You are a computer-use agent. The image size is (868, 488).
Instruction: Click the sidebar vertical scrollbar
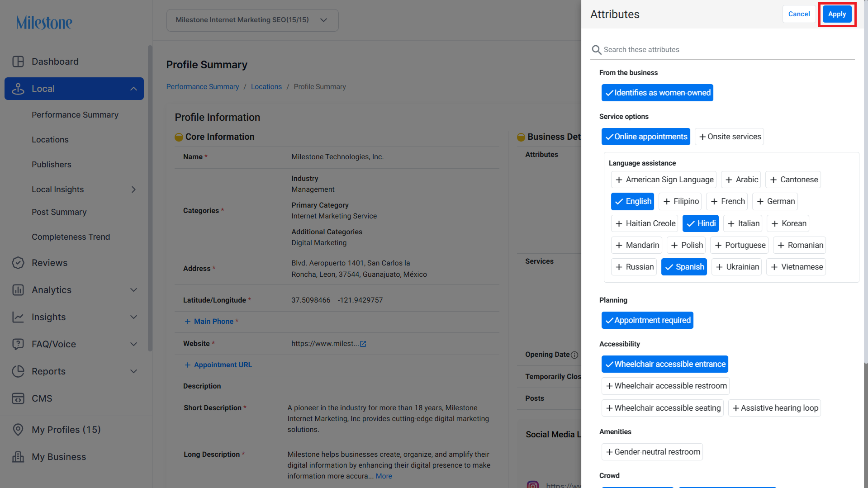[x=150, y=198]
